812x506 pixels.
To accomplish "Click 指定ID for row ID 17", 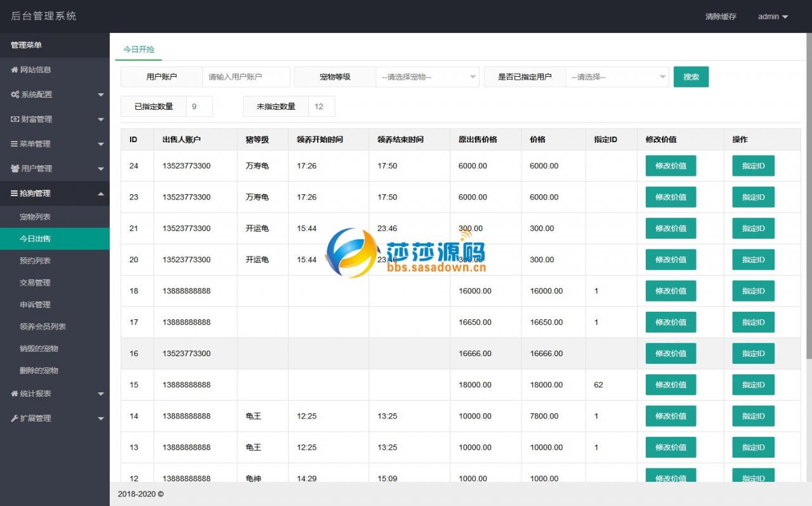I will 753,322.
